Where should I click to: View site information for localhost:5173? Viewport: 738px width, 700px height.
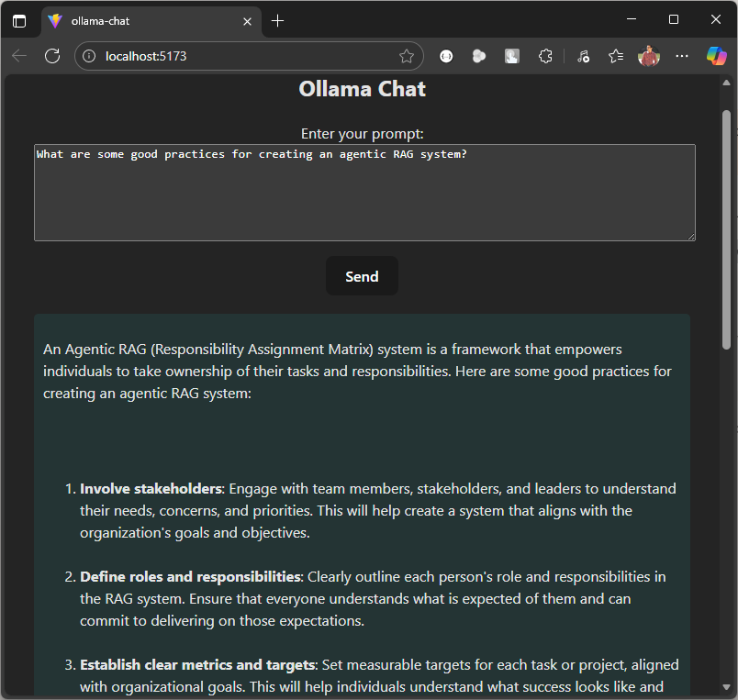(87, 56)
